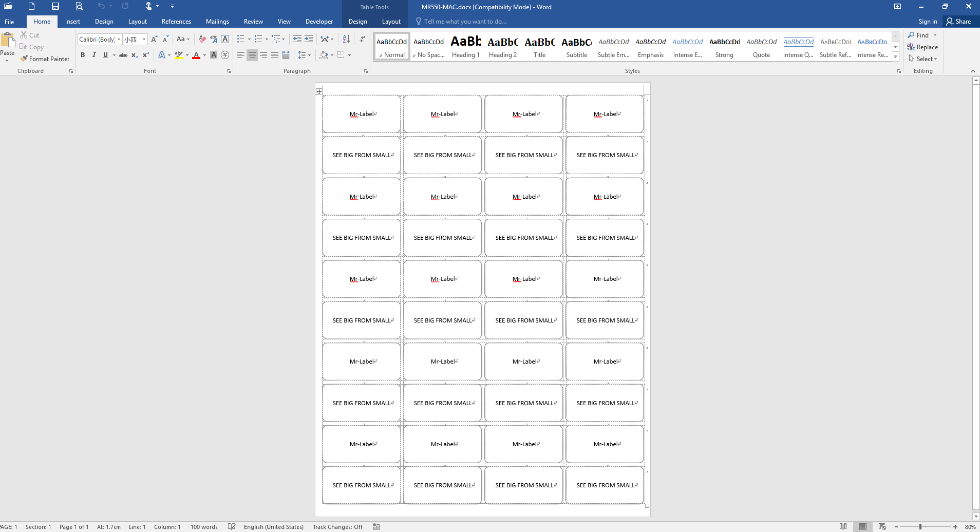Expand the Styles gallery More arrow
Screen dimensions: 980x532
(x=895, y=57)
